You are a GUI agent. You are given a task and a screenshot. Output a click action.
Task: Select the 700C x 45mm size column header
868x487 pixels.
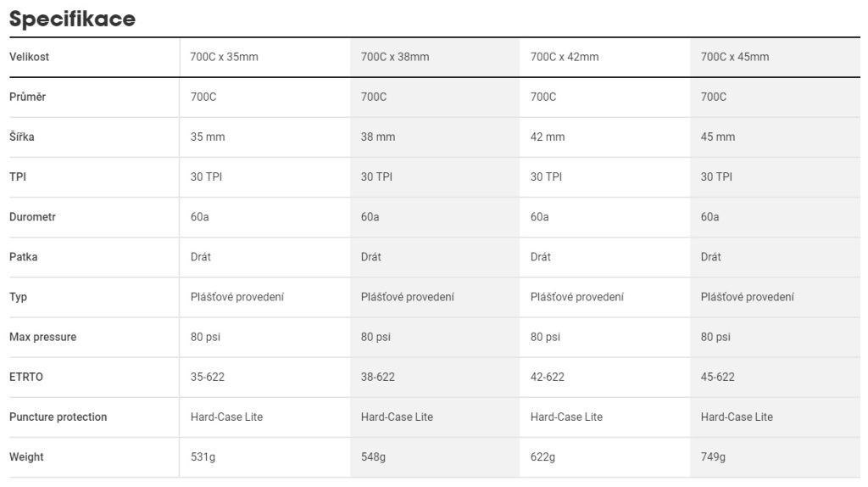point(736,57)
